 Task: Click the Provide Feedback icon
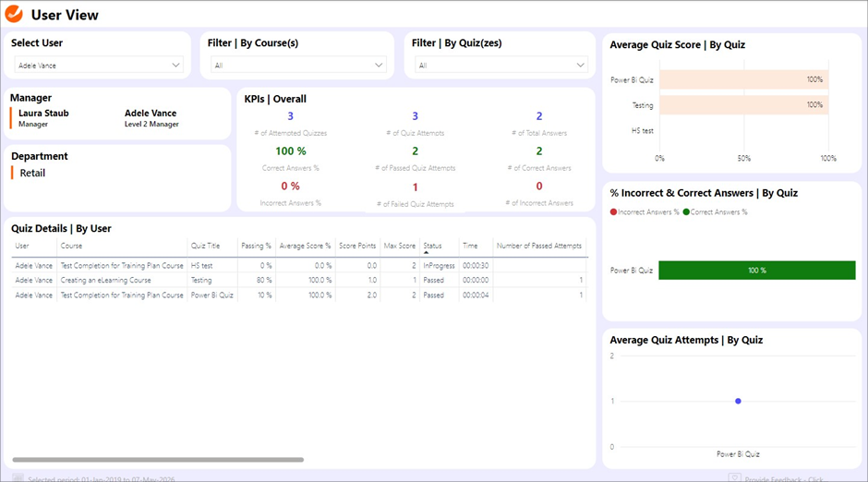point(735,478)
